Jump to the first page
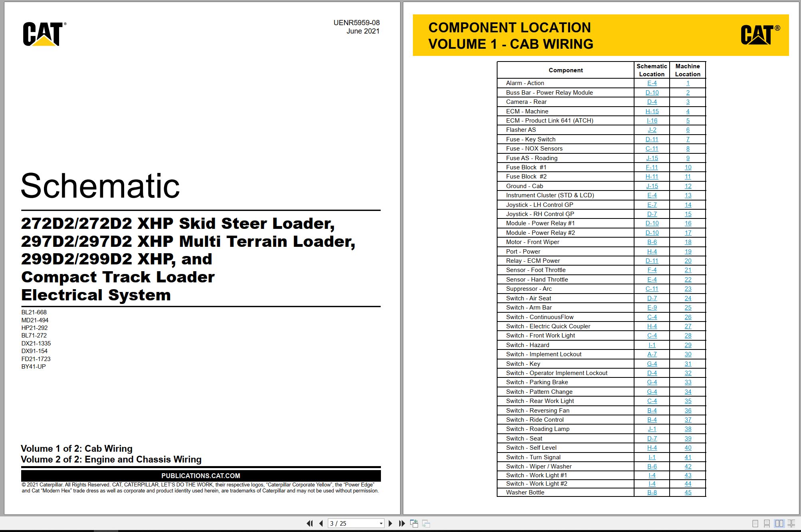This screenshot has height=532, width=801. (x=309, y=523)
